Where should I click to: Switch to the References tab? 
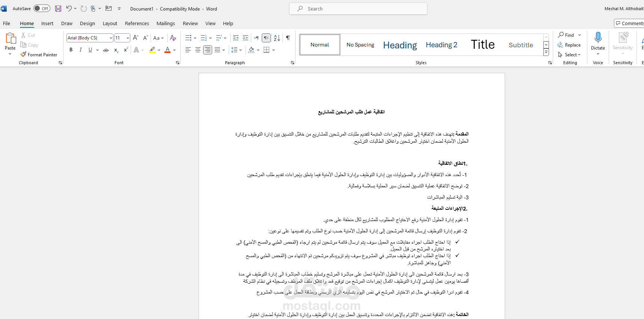137,23
